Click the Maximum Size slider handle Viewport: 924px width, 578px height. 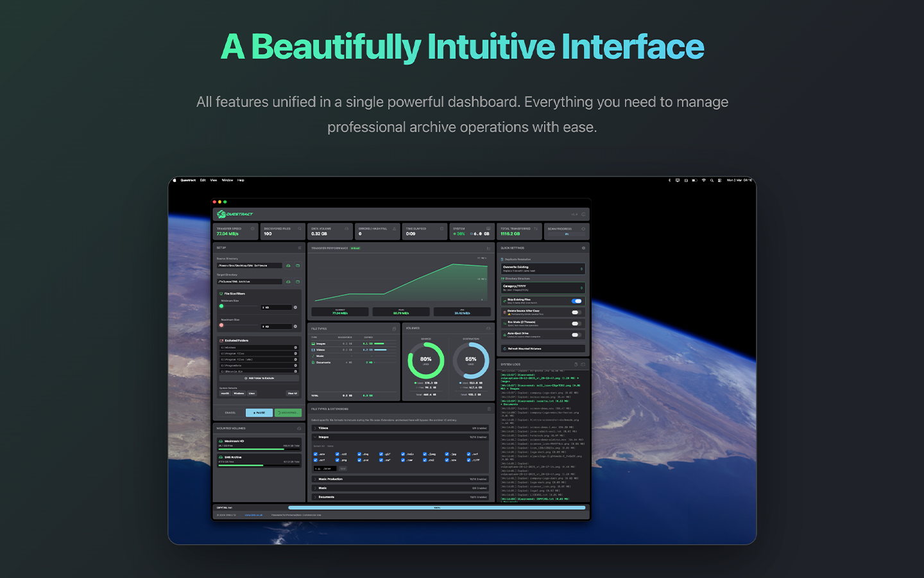click(221, 325)
